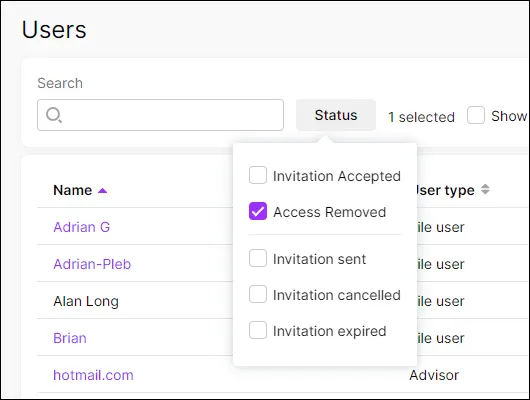The image size is (530, 400).
Task: Open the hotmail.com user link
Action: coord(93,375)
